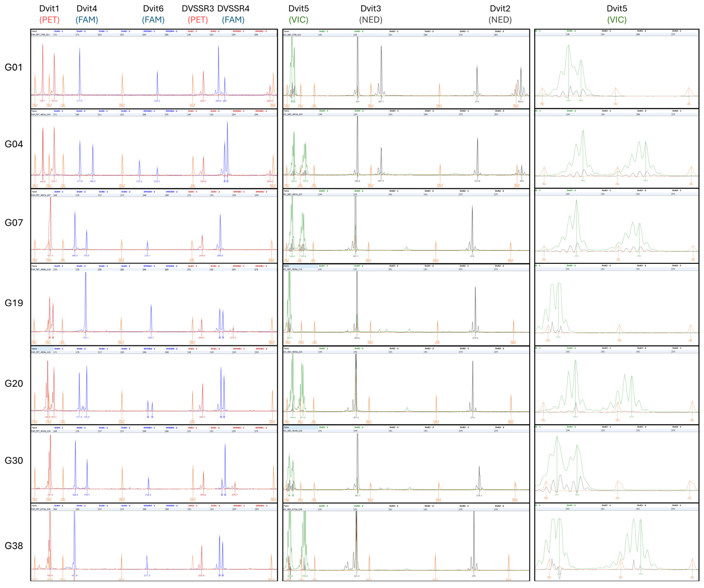This screenshot has height=588, width=704.
Task: Click the G19 row label
Action: tap(14, 303)
